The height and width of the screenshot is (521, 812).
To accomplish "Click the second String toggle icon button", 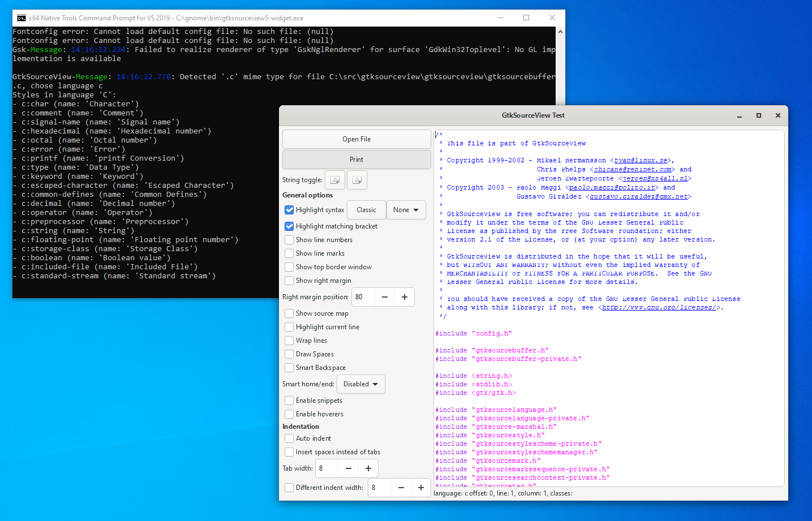I will (357, 180).
